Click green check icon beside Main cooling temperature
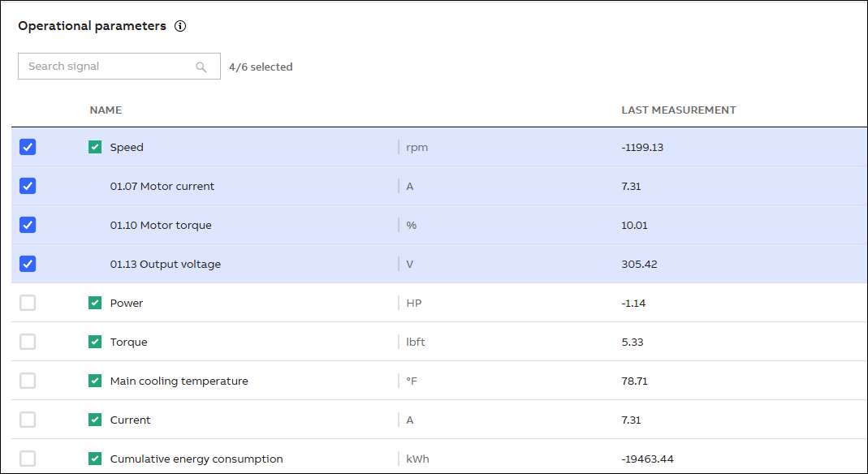This screenshot has height=474, width=868. [95, 381]
